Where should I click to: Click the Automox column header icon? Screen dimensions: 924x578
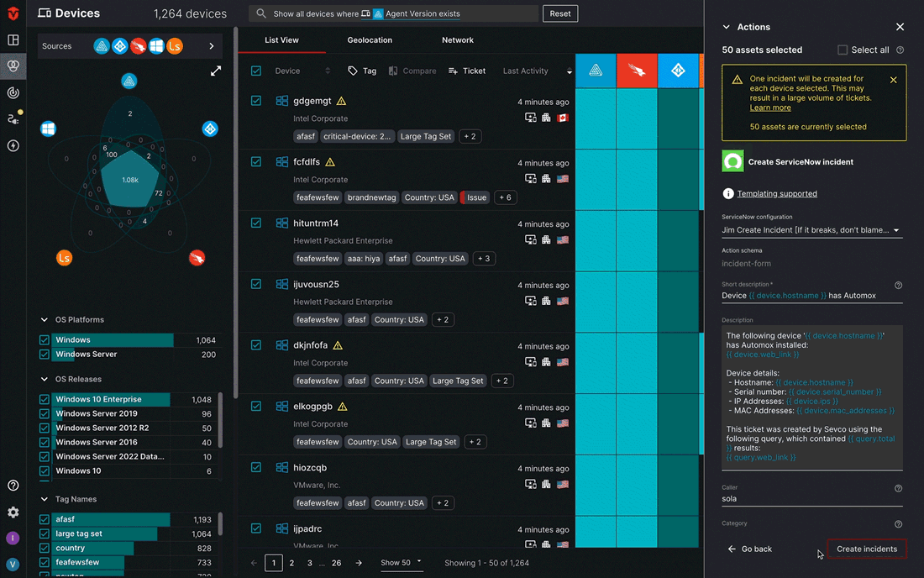(x=596, y=71)
